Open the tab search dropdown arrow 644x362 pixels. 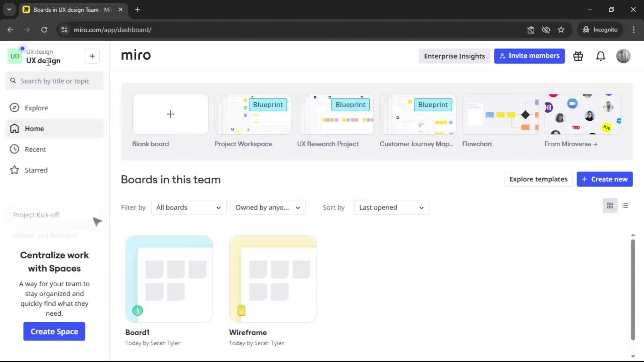coord(9,9)
